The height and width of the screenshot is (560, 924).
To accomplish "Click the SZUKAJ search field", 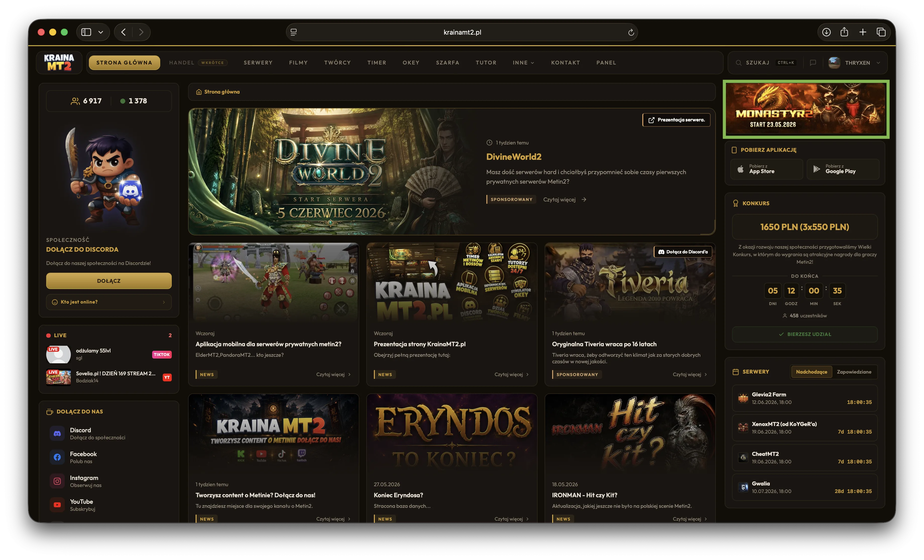I will (765, 62).
